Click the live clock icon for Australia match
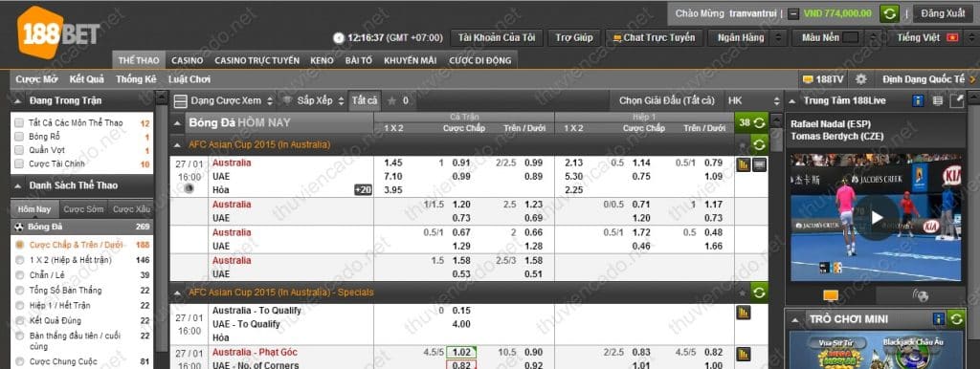The height and width of the screenshot is (369, 980). click(x=189, y=188)
